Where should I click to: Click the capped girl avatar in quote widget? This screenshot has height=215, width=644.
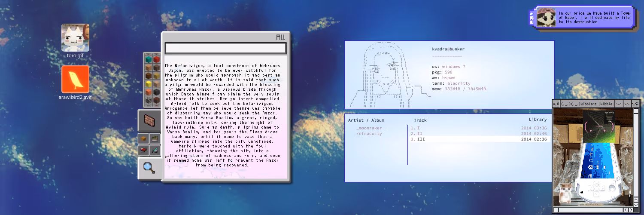point(546,17)
